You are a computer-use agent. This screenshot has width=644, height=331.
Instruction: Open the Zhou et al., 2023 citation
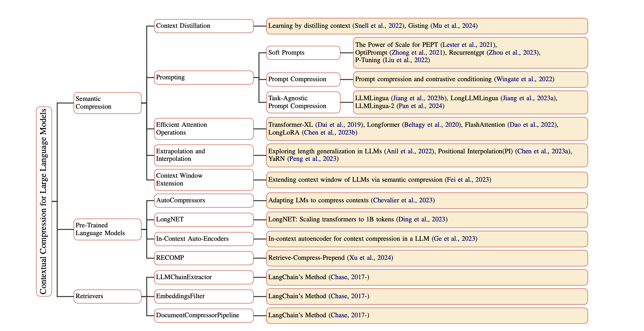513,52
